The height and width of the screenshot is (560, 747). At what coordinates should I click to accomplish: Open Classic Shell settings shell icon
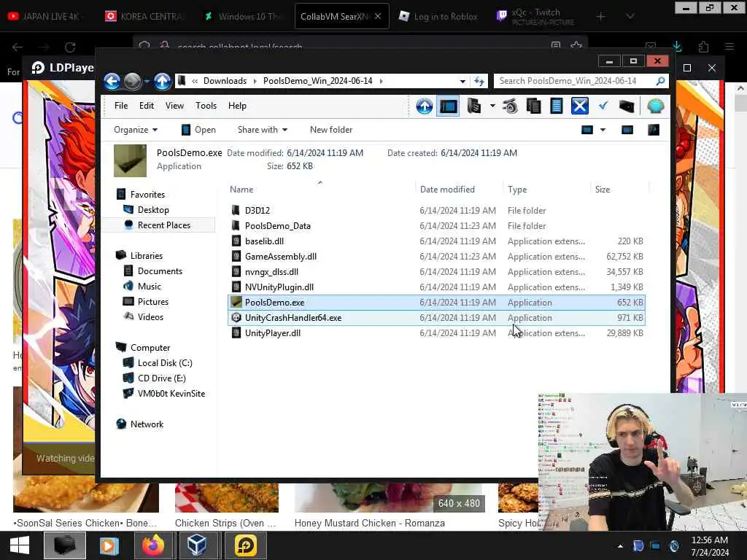point(656,106)
